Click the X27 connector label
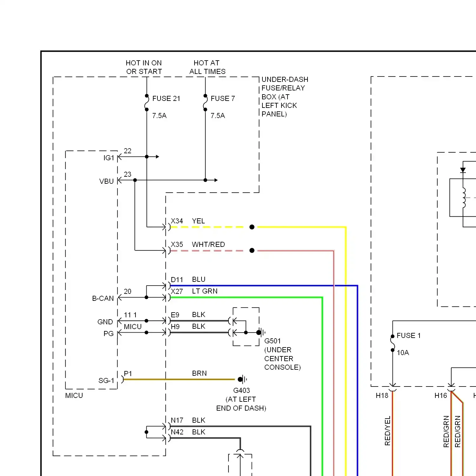The image size is (476, 476). pos(177,291)
